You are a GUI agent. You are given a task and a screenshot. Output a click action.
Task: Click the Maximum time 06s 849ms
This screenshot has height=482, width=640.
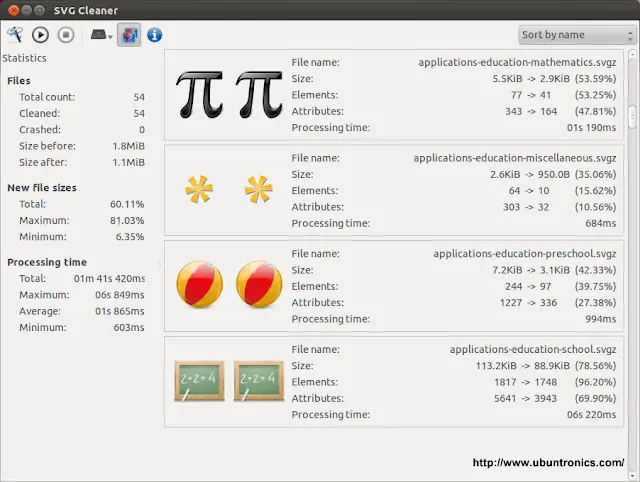(x=120, y=295)
